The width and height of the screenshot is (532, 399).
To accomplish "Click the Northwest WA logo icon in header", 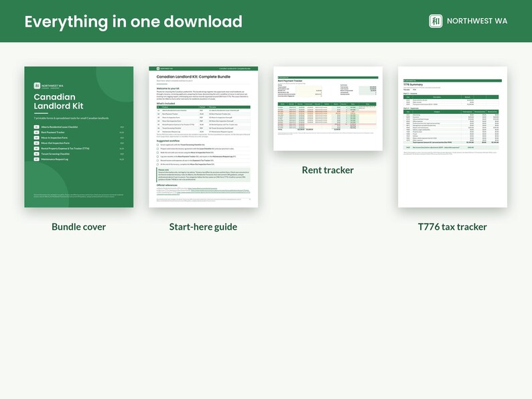I will coord(436,21).
